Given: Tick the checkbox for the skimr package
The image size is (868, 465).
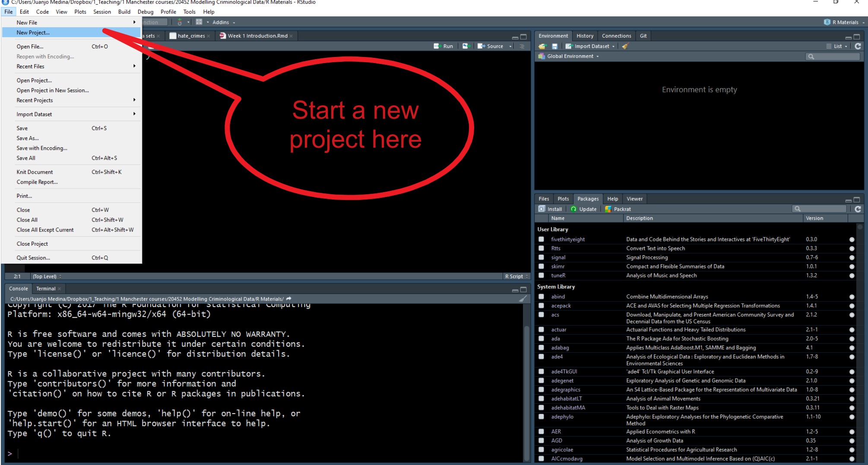Looking at the screenshot, I should tap(541, 266).
